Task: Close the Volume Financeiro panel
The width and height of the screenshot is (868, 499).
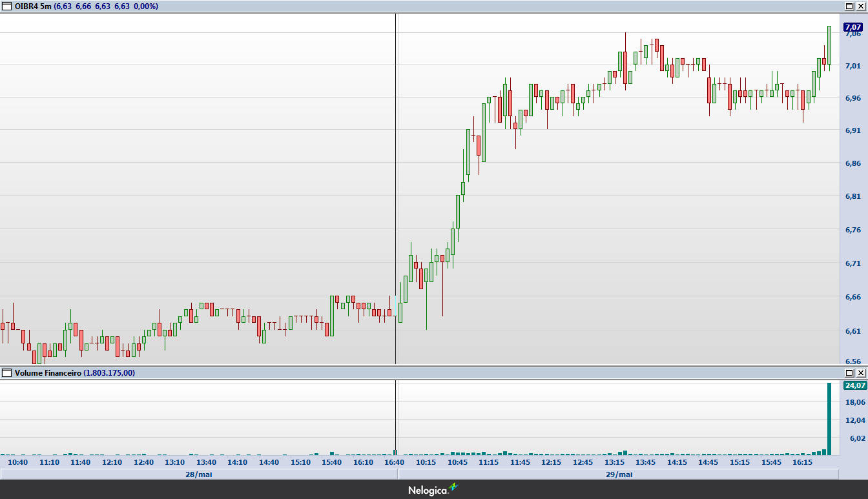Action: click(x=860, y=372)
